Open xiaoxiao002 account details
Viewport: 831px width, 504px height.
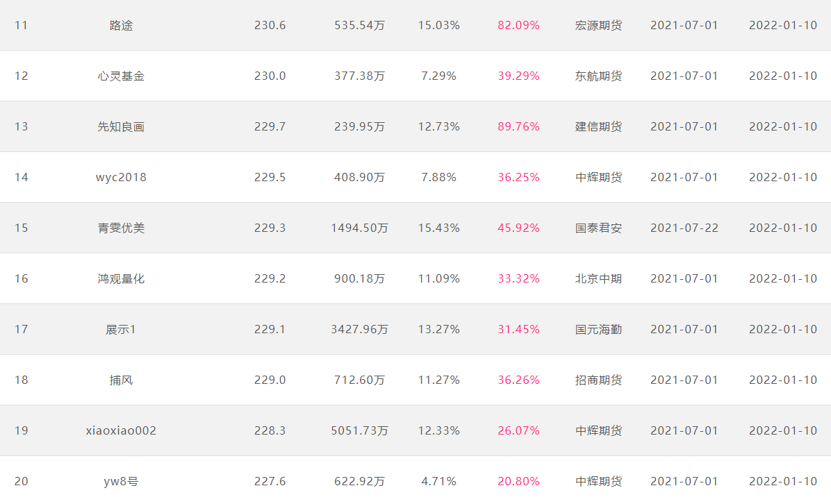coord(121,431)
